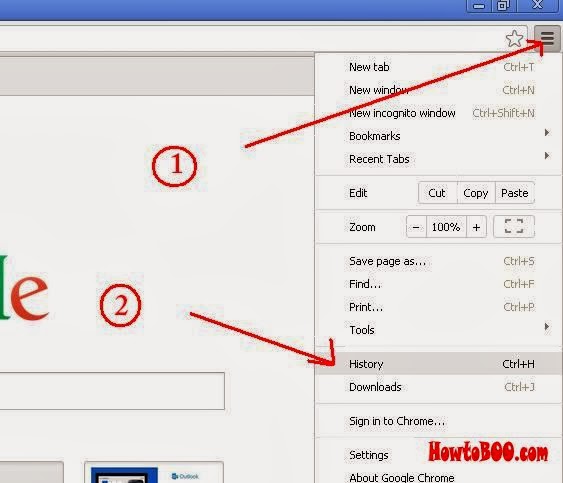Click the Cut button in Edit row
563x483 pixels.
[x=437, y=193]
